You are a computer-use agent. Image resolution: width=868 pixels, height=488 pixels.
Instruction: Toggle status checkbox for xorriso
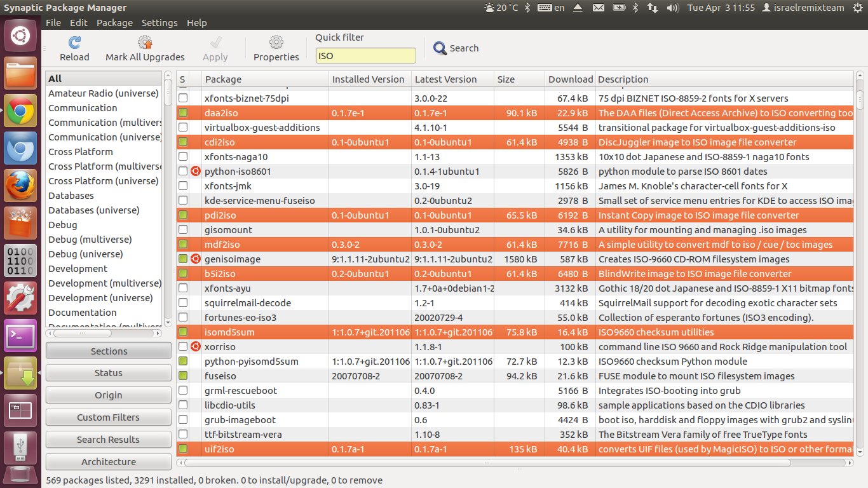point(183,346)
